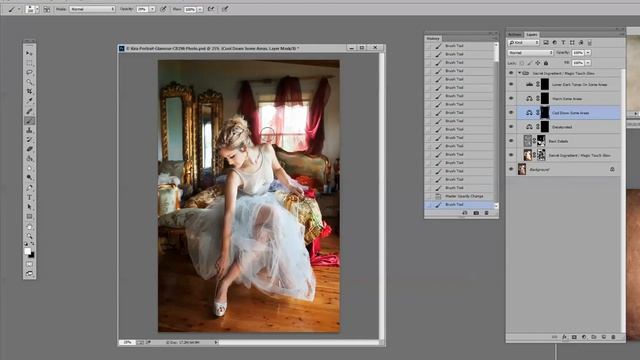Select the Blur tool
The width and height of the screenshot is (640, 360).
(29, 168)
